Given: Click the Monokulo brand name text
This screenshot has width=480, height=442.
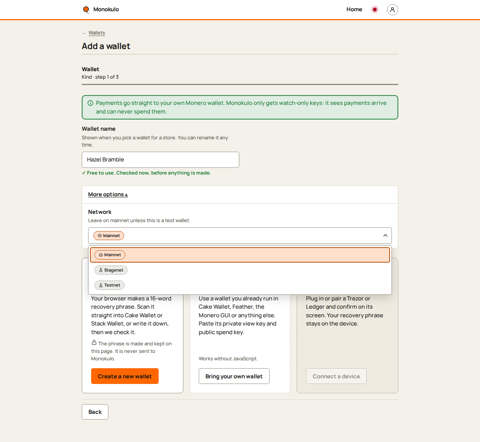Looking at the screenshot, I should pos(106,9).
